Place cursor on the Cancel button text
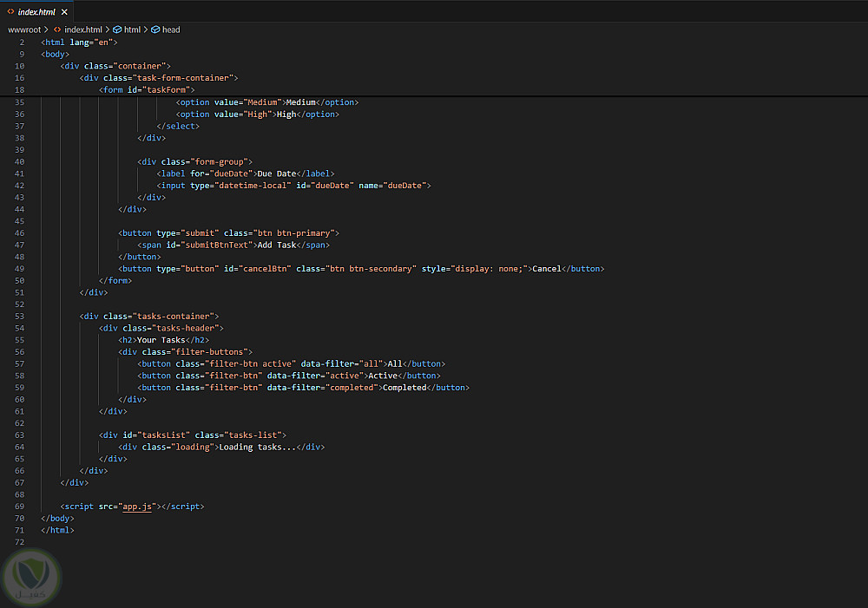Screen dimensions: 868x608 pyautogui.click(x=546, y=269)
